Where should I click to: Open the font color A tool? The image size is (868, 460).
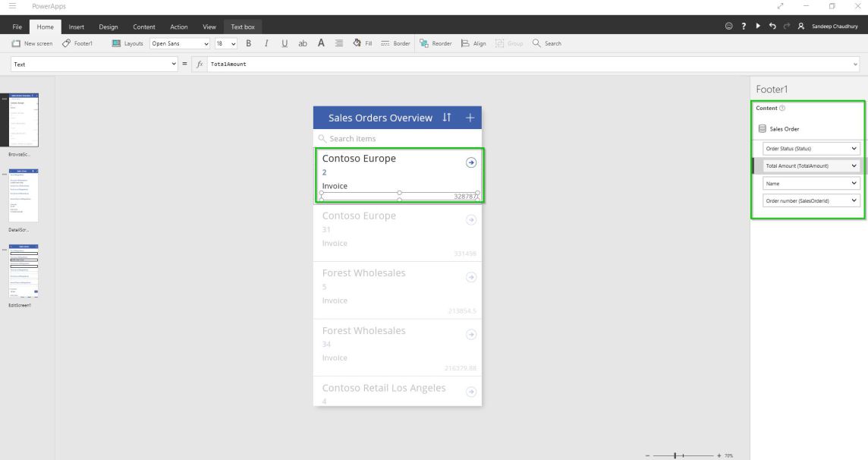[321, 43]
